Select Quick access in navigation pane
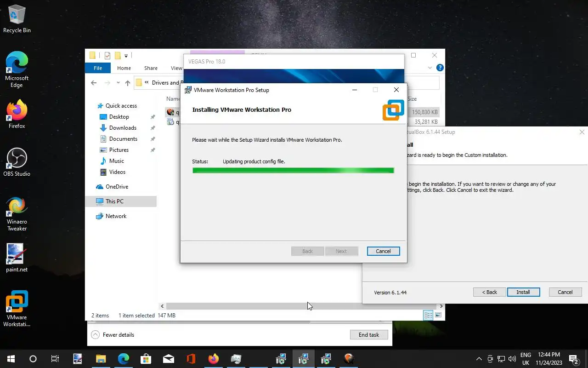This screenshot has height=368, width=588. point(121,106)
